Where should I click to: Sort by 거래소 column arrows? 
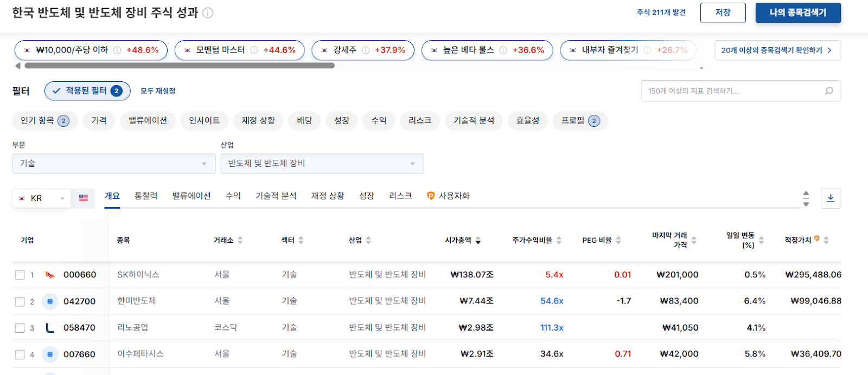240,240
